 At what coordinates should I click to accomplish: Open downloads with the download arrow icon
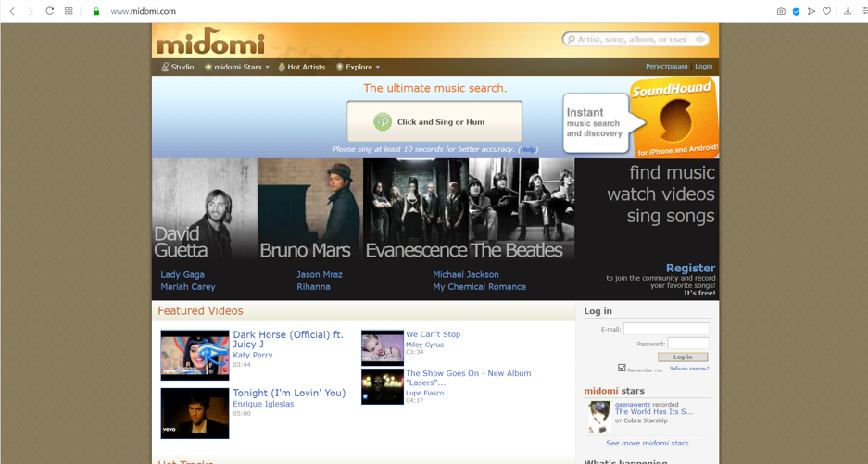coord(848,11)
